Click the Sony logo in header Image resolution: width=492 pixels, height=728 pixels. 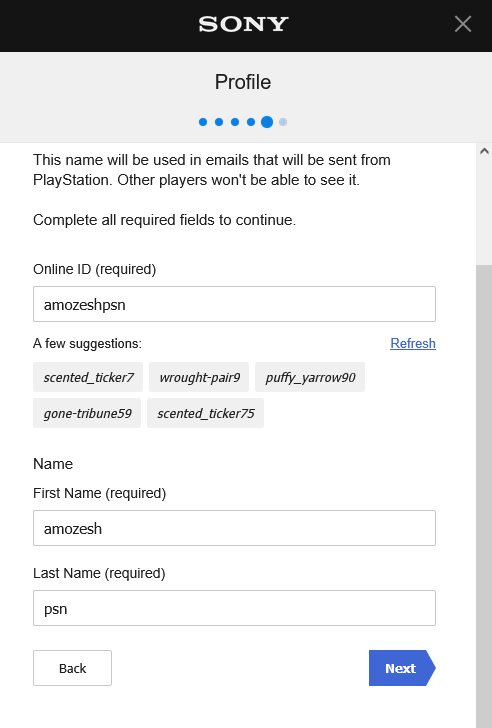tap(243, 24)
